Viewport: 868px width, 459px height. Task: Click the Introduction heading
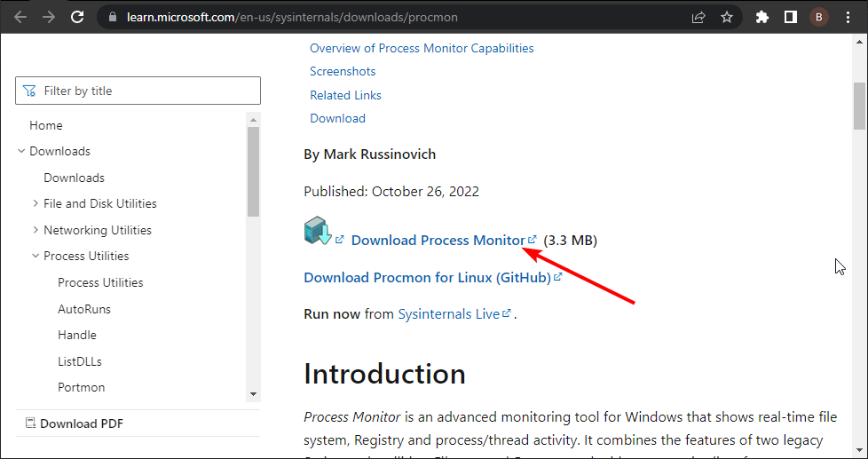[384, 374]
